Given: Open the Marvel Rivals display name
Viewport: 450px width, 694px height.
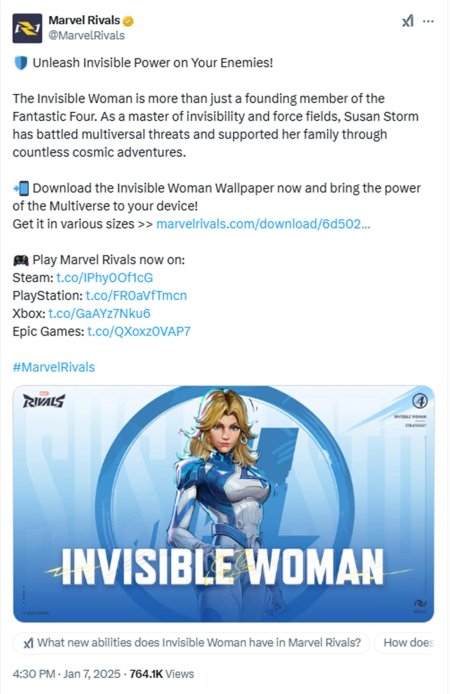Looking at the screenshot, I should [x=84, y=20].
